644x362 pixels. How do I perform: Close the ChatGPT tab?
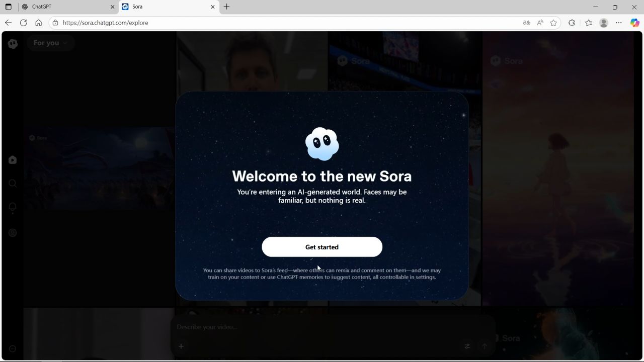tap(113, 7)
